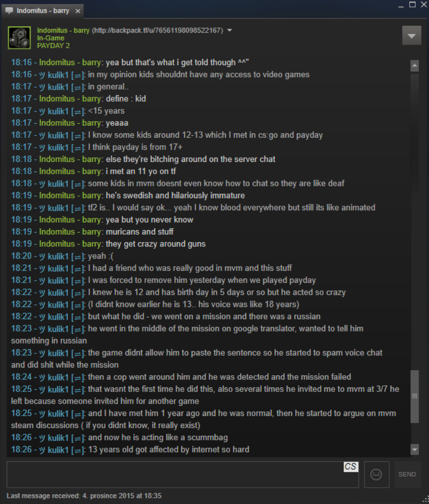Select the Indomitus - barry tab

tap(43, 11)
